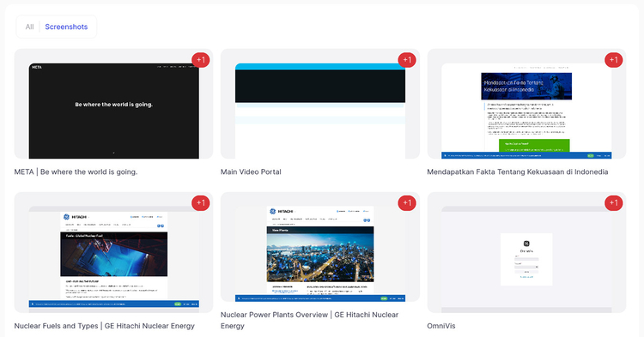Click the +1 badge on Mendapatkan Fakta card

614,60
